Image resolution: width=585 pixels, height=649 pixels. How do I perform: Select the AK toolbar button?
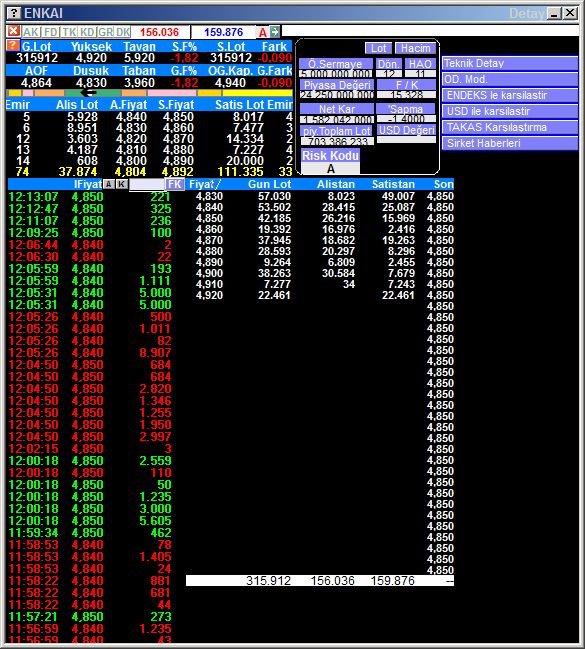click(31, 32)
